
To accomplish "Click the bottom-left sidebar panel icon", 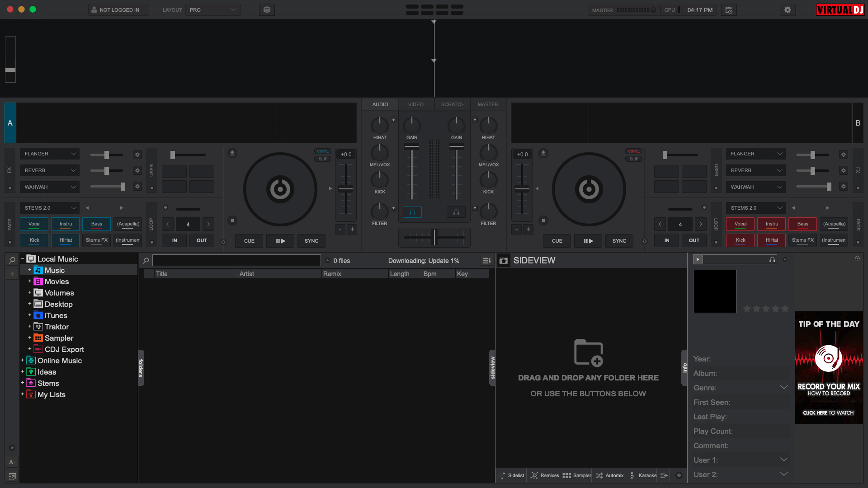I will pos(12,476).
